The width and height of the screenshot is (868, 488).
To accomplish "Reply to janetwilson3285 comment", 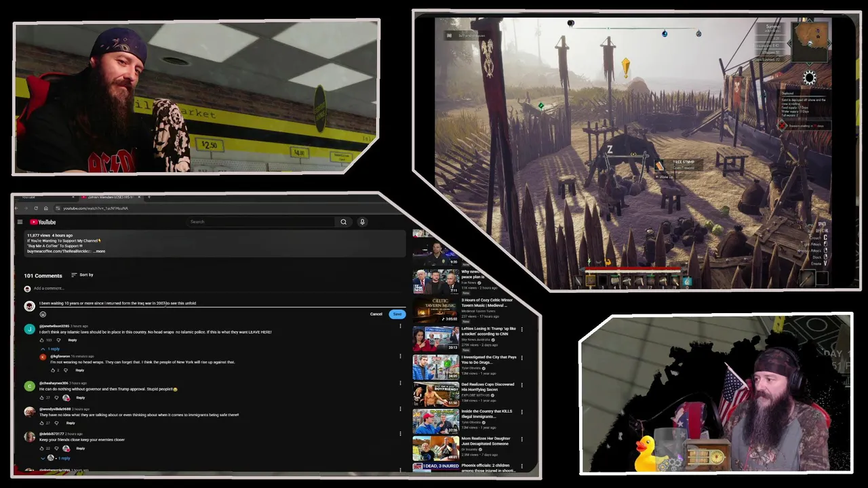I will coord(73,340).
